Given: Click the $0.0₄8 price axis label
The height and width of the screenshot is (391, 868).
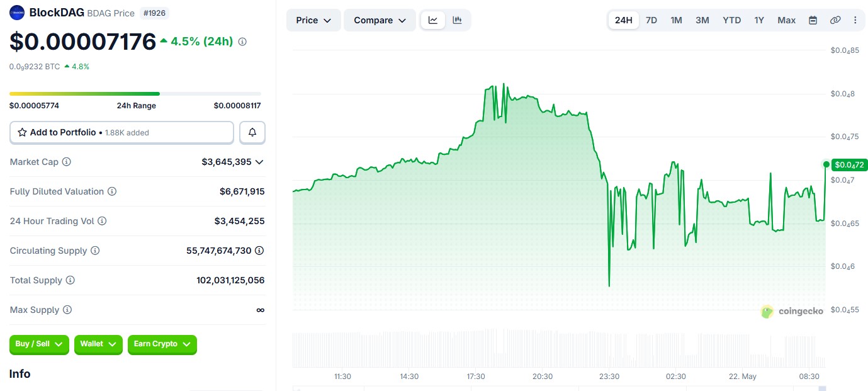Looking at the screenshot, I should (x=842, y=94).
